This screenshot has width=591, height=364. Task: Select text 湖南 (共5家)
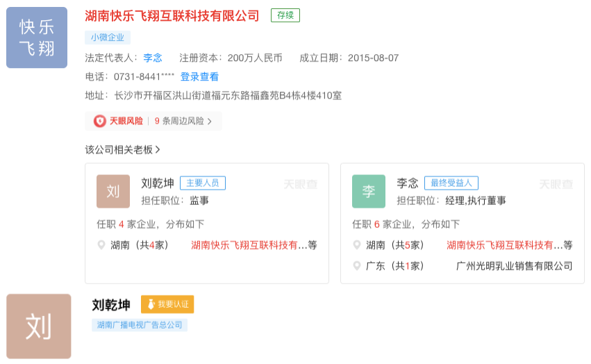[x=395, y=245]
